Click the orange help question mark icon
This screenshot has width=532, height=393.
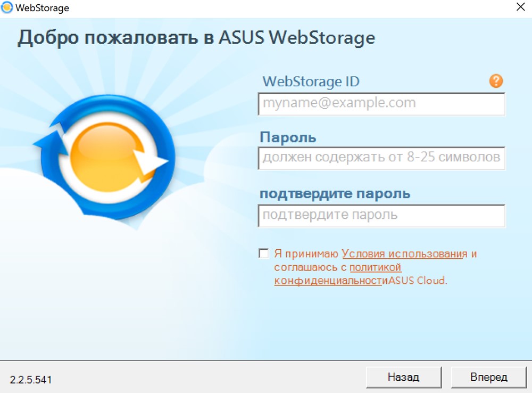[496, 81]
